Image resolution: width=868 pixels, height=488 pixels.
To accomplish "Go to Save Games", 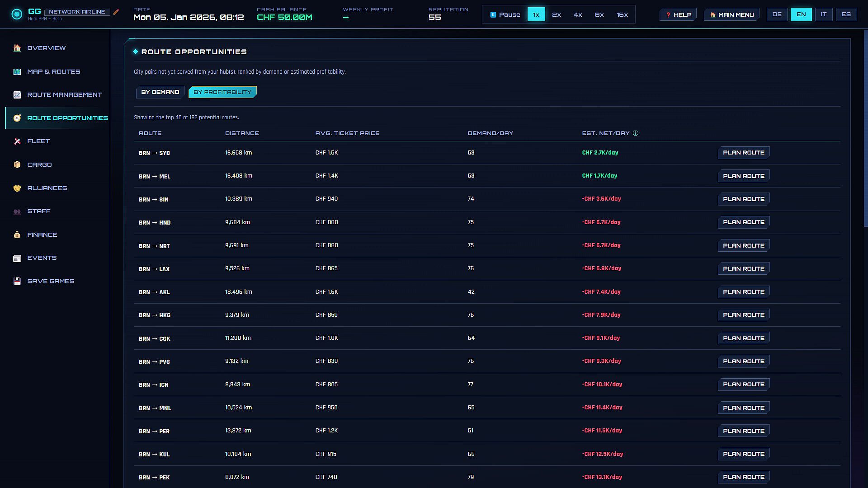I will coord(57,281).
